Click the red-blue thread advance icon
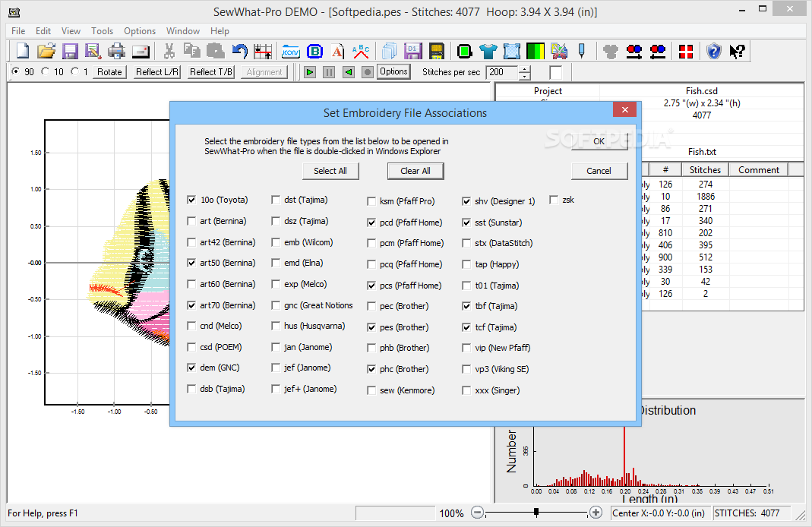 [x=634, y=51]
